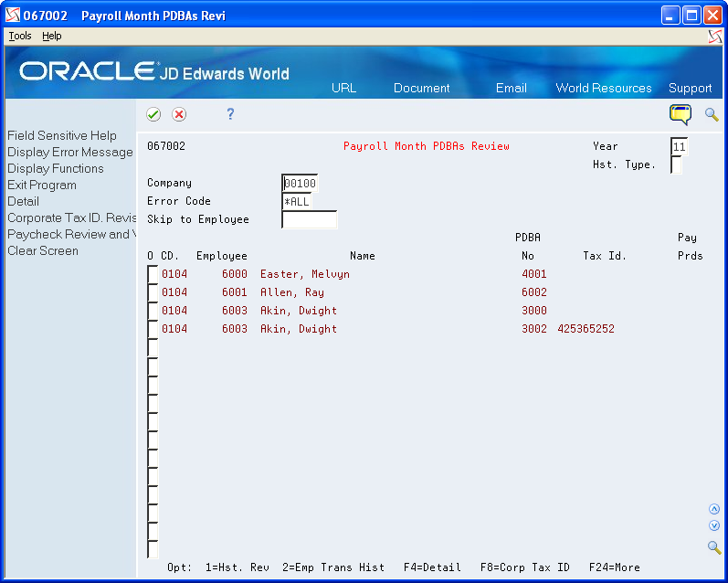Open Paycheck Review in the sidebar
The image size is (728, 583).
pos(71,234)
